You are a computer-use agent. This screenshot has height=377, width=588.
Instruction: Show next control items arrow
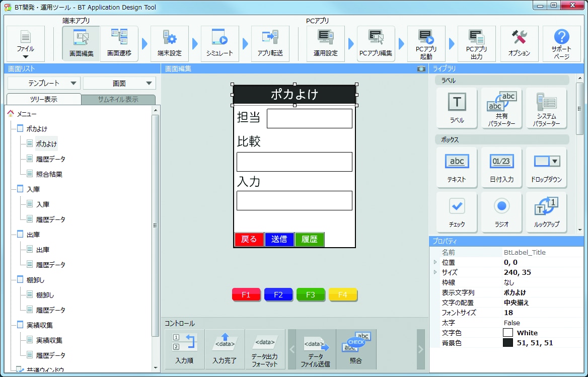(421, 349)
